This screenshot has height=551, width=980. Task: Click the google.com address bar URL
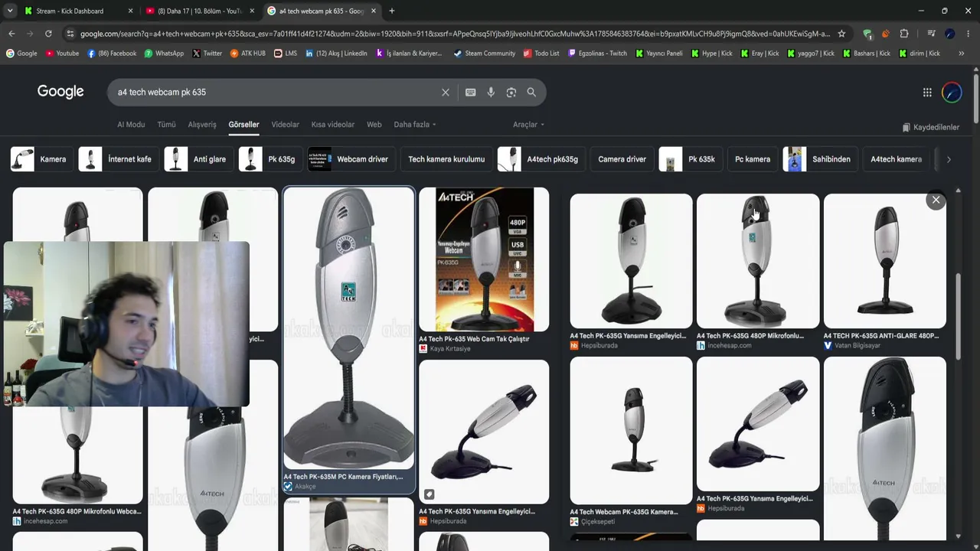click(455, 34)
